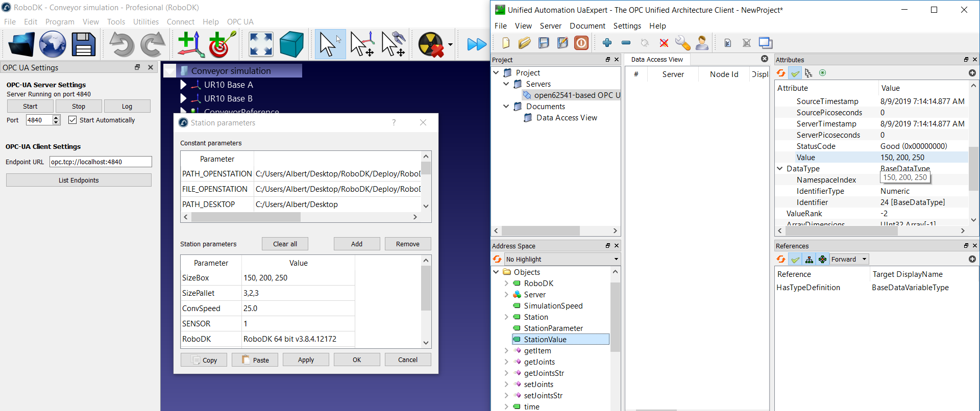Click the Apply button in Station parameters

[306, 359]
